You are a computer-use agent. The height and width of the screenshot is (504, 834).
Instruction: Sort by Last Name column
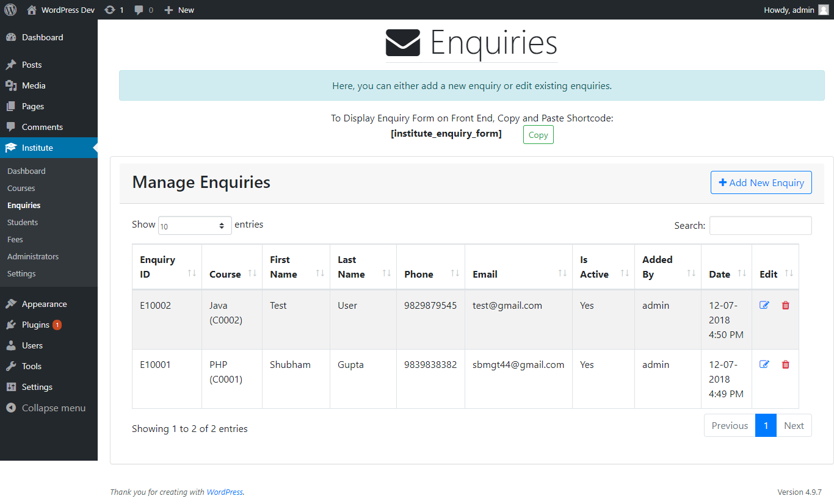tap(363, 267)
